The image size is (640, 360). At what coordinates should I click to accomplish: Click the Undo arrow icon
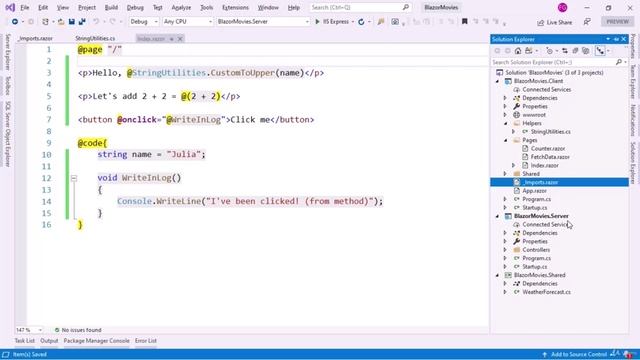[96, 22]
